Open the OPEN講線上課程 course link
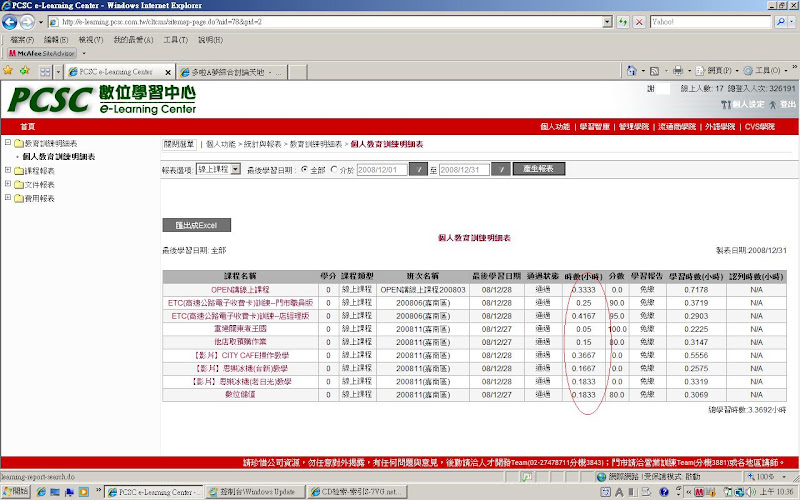The height and width of the screenshot is (500, 800). click(x=240, y=289)
